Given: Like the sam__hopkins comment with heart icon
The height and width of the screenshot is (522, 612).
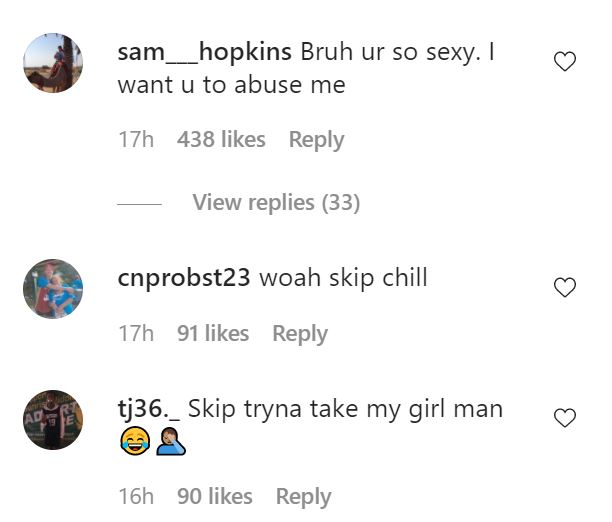Looking at the screenshot, I should [x=565, y=62].
